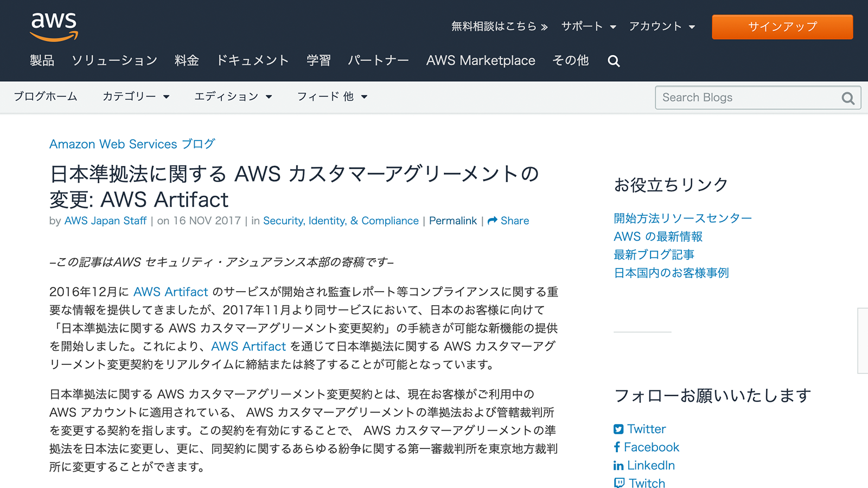Viewport: 868px width, 488px height.
Task: Click the お役立ちリンク heading
Action: 671,185
